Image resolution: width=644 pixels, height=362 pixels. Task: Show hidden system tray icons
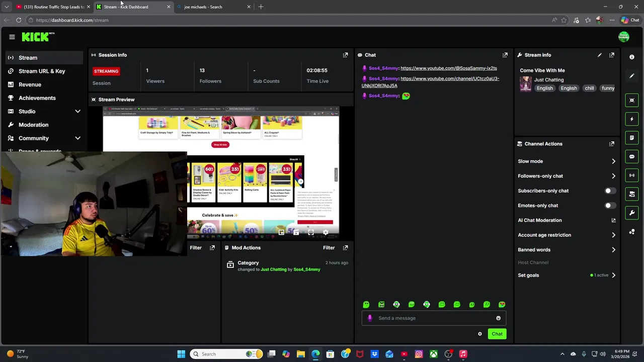pos(562,354)
